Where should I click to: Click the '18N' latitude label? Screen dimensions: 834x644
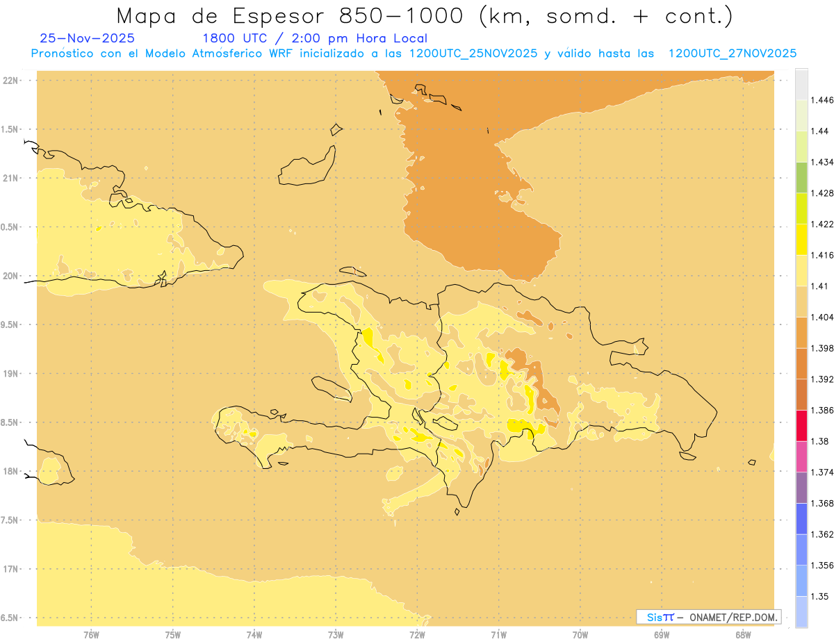10,472
